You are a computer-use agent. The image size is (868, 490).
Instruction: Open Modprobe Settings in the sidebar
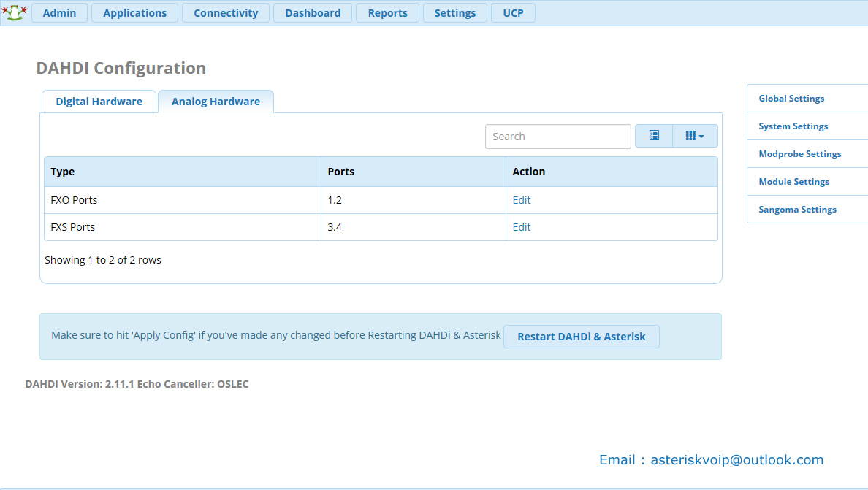799,154
